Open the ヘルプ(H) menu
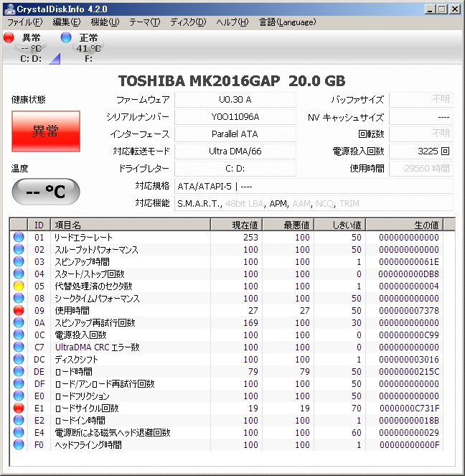465x476 pixels. click(x=232, y=22)
